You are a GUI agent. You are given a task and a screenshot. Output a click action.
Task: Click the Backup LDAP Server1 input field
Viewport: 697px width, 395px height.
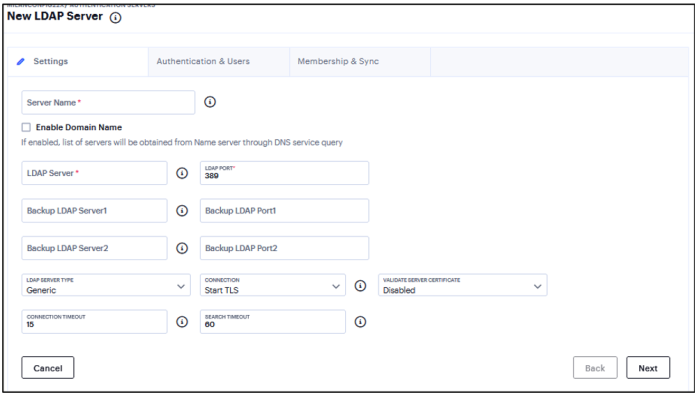point(94,211)
